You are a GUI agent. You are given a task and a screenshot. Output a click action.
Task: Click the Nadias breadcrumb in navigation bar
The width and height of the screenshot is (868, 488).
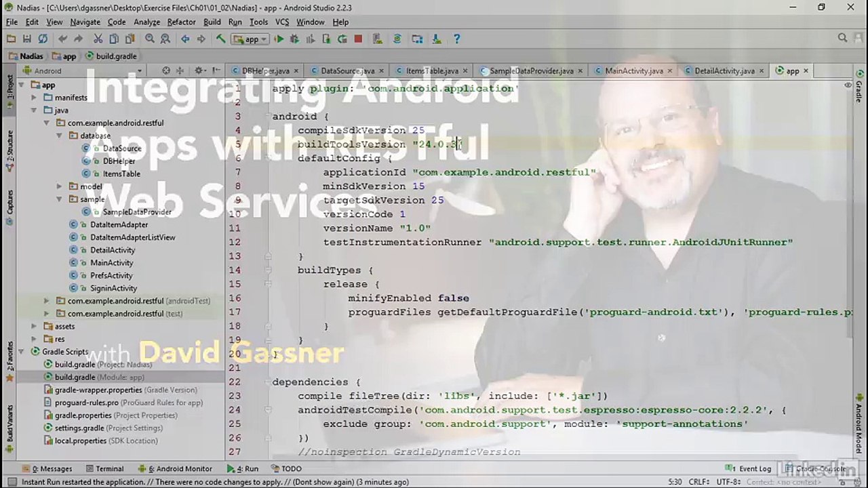pos(26,56)
